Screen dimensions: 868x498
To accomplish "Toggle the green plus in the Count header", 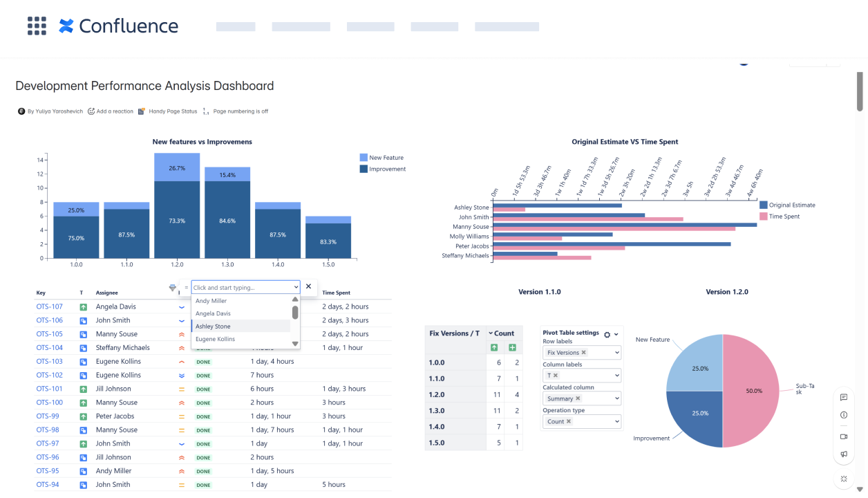I will coord(512,348).
